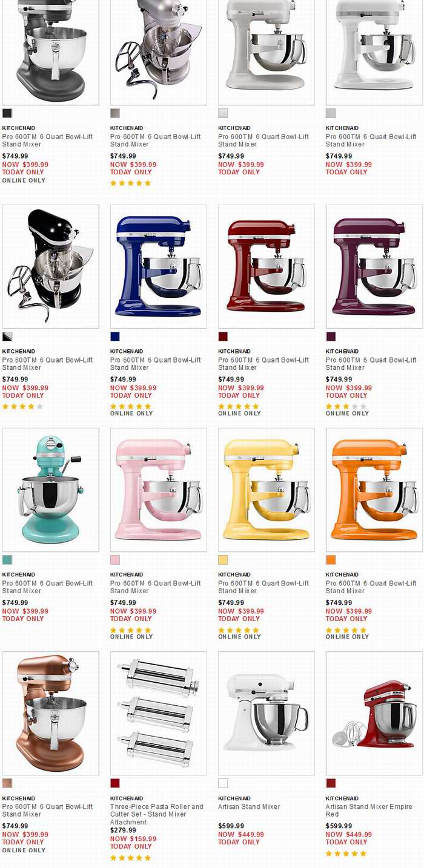
Task: View the orange stand mixer product image
Action: click(374, 490)
